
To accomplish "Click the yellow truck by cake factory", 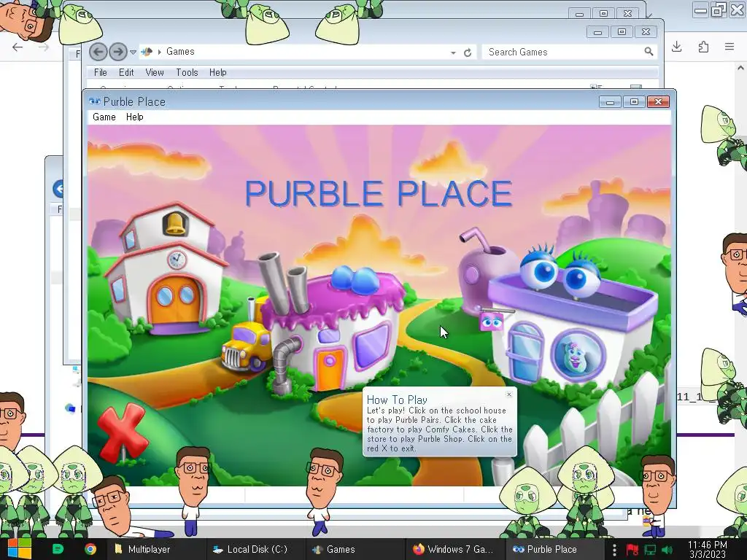I will 247,346.
